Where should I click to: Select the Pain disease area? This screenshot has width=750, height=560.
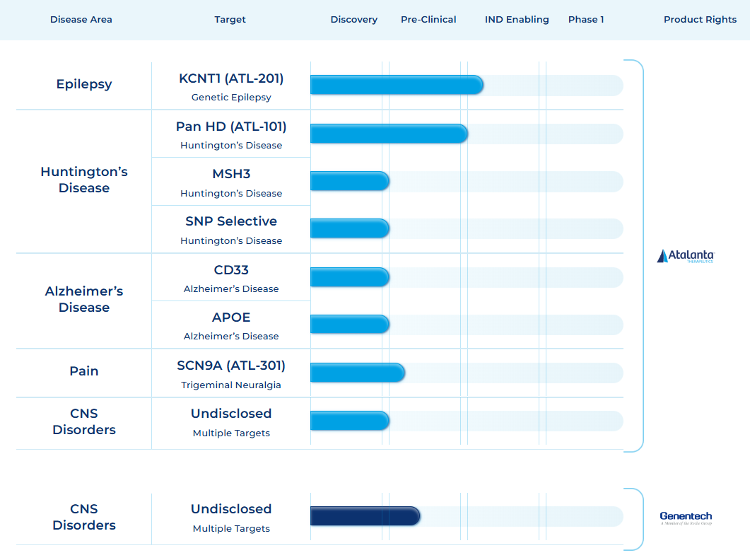click(84, 371)
